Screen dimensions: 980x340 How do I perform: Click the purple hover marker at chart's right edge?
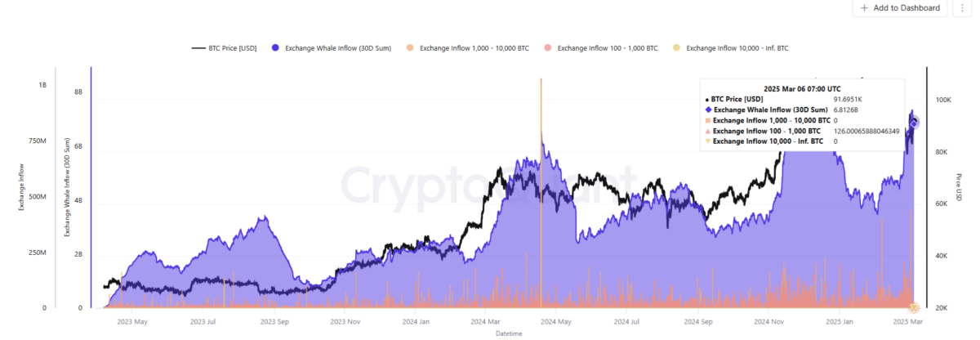pyautogui.click(x=915, y=122)
